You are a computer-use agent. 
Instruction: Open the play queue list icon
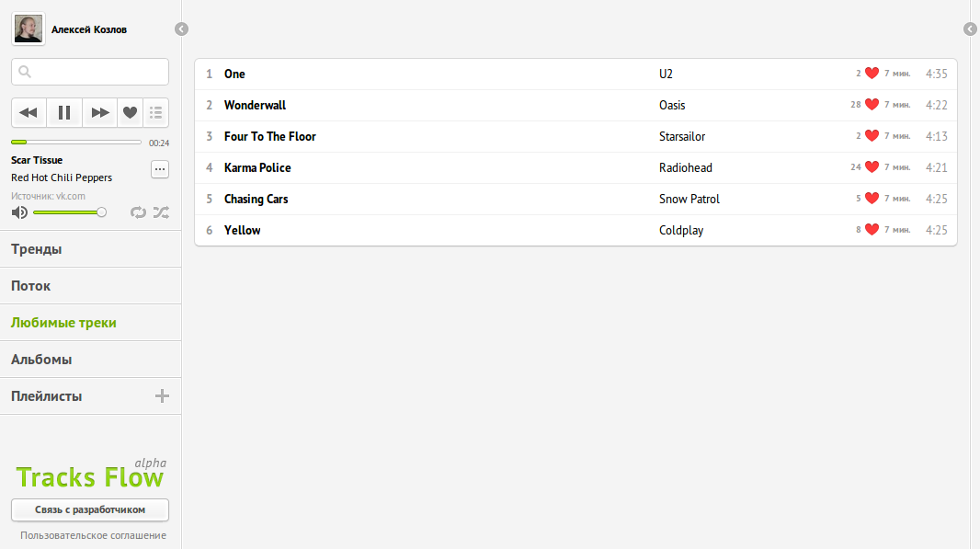[156, 112]
